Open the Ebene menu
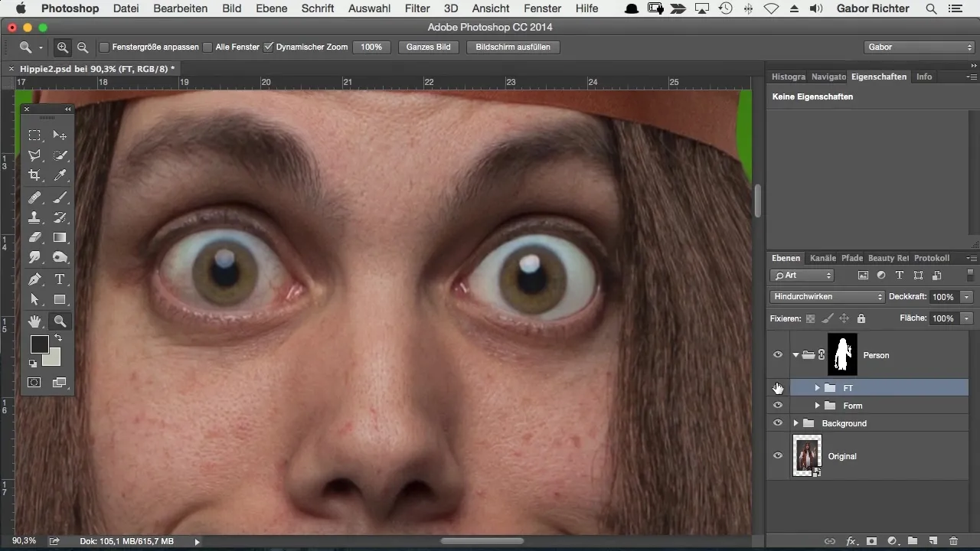Screen dimensions: 980x551 272,8
